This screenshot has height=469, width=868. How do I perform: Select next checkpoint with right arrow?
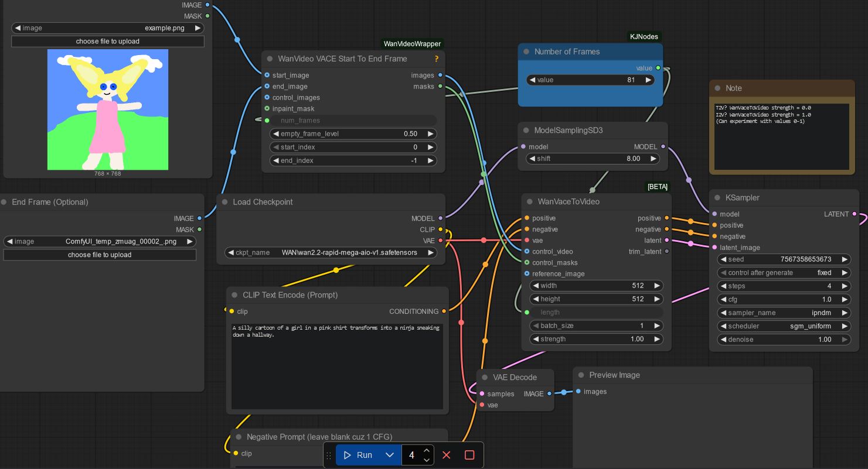coord(431,252)
